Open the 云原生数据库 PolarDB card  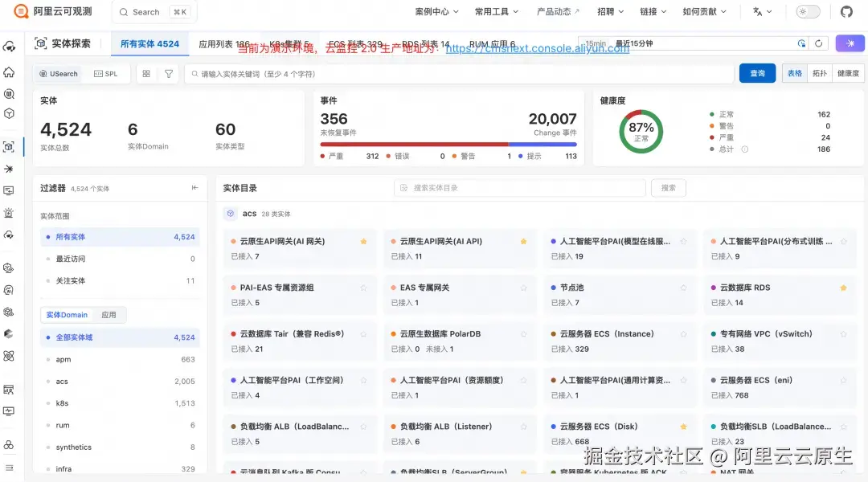coord(460,341)
